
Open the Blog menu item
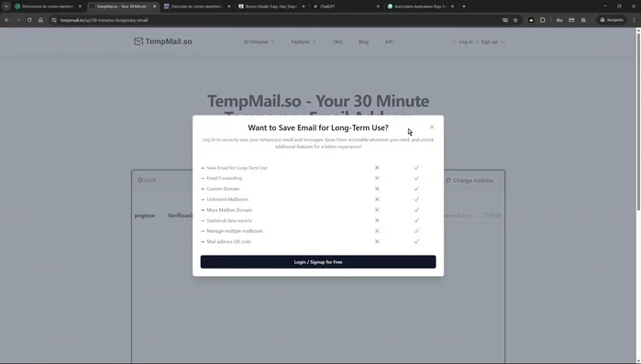(363, 41)
